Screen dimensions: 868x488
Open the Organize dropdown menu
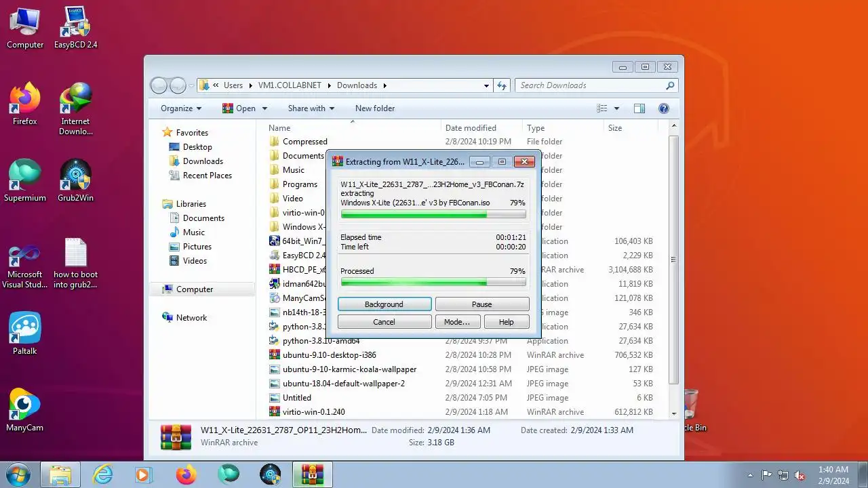point(181,108)
